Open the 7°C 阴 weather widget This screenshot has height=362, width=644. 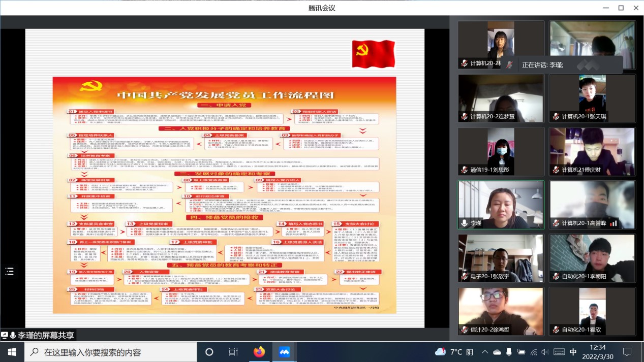pos(455,352)
